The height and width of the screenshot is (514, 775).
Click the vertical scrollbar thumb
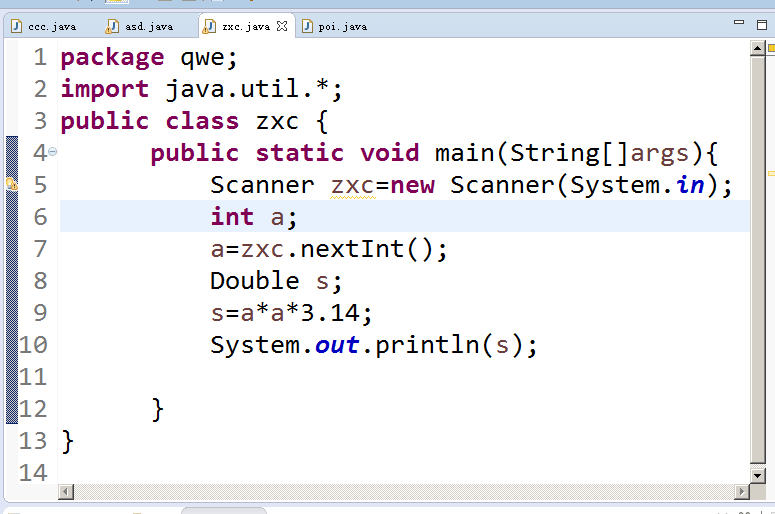pos(758,259)
